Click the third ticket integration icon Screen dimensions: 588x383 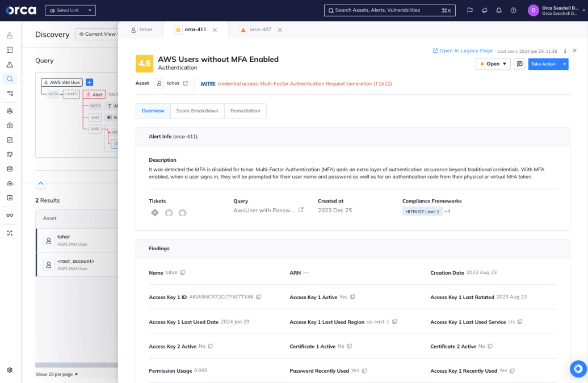point(182,213)
